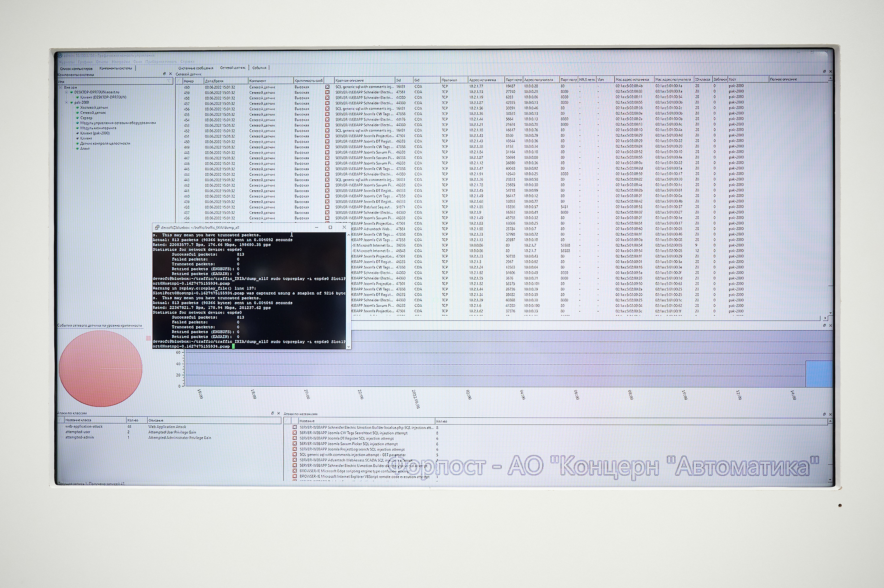
Task: Click right arrow of events horizontal scrollbar
Action: pos(825,318)
